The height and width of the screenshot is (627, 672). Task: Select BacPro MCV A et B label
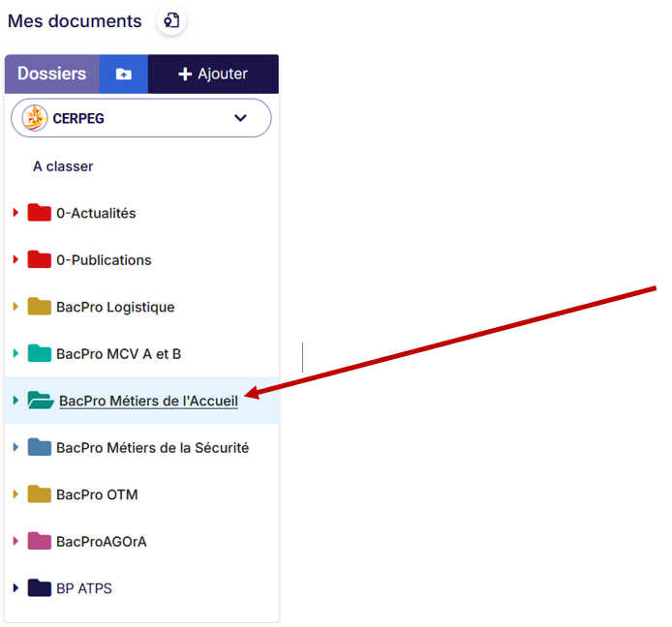pyautogui.click(x=119, y=354)
